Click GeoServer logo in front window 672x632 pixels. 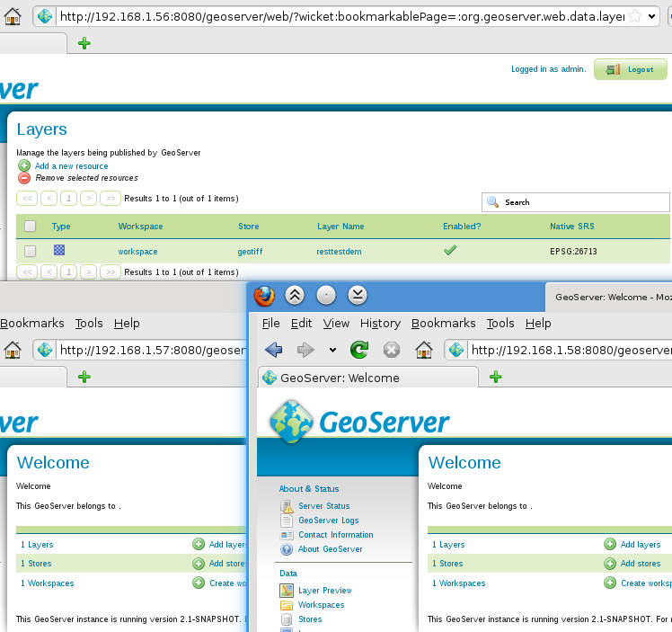pyautogui.click(x=359, y=422)
